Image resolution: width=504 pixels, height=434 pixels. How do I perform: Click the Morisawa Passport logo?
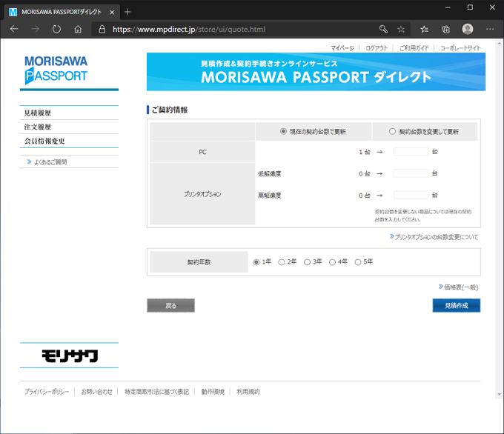[x=56, y=70]
